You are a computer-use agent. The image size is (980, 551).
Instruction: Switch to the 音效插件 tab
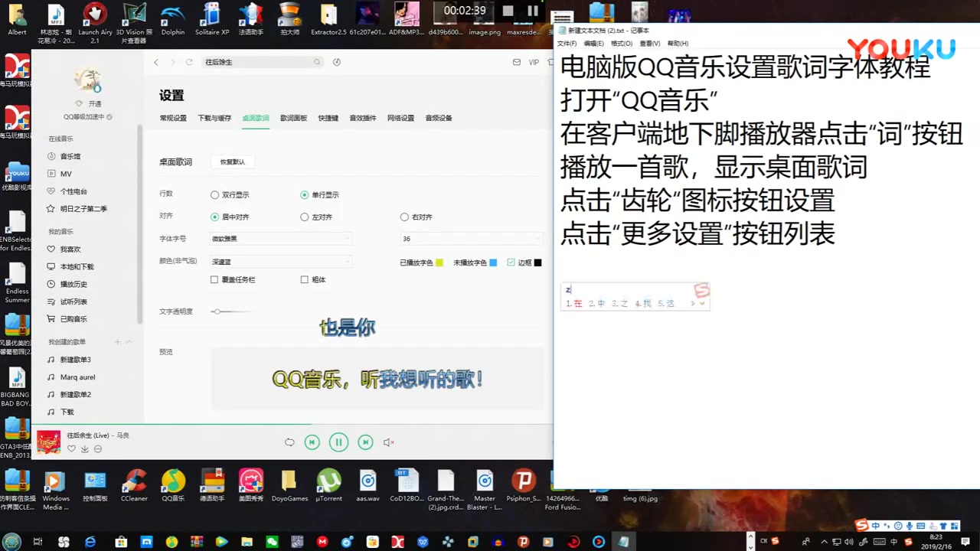click(x=363, y=118)
